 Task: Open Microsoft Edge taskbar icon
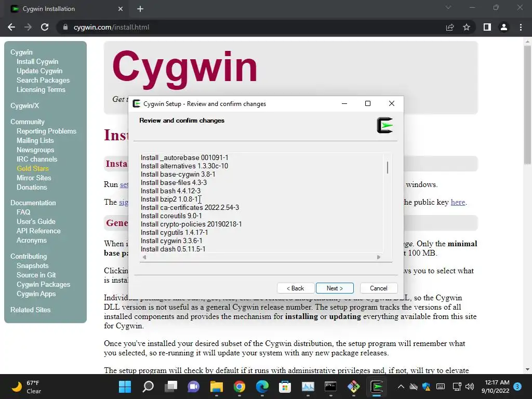(262, 387)
